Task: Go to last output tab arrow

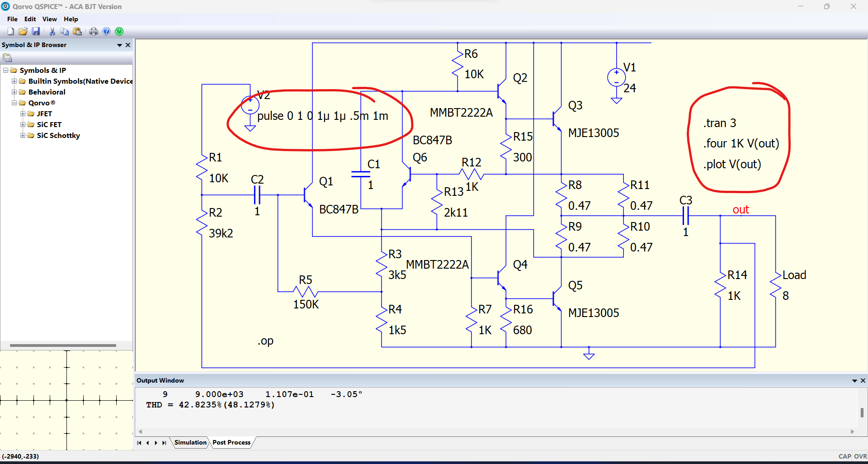Action: (x=164, y=443)
